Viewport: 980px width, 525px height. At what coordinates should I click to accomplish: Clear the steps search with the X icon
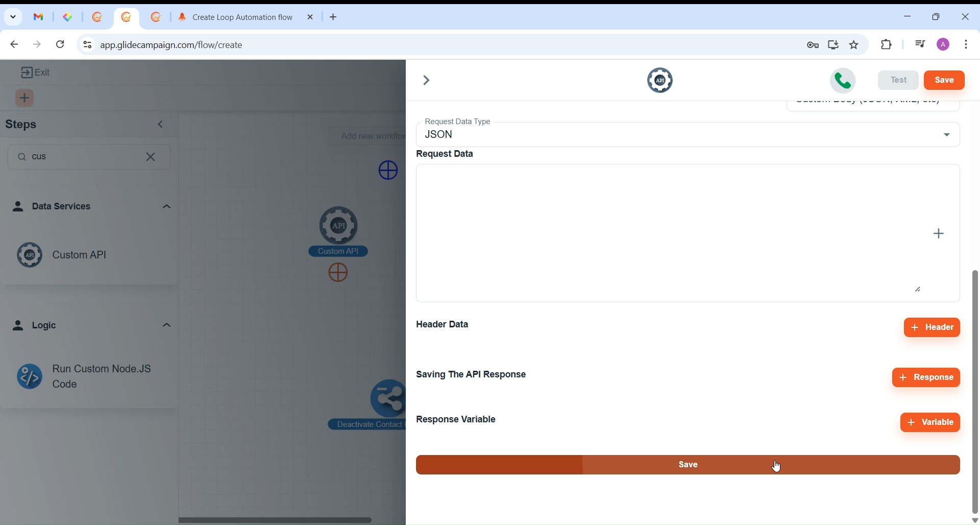tap(152, 157)
